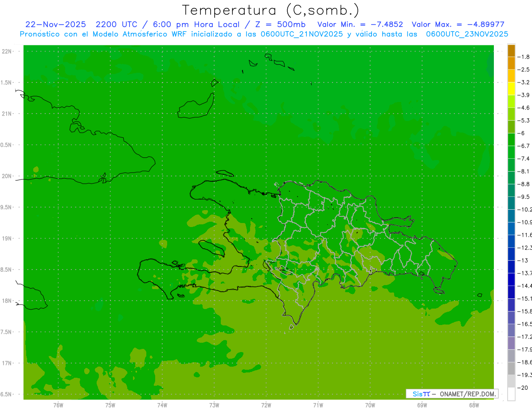Click the "18N" latitude label
The image size is (532, 411).
click(7, 301)
